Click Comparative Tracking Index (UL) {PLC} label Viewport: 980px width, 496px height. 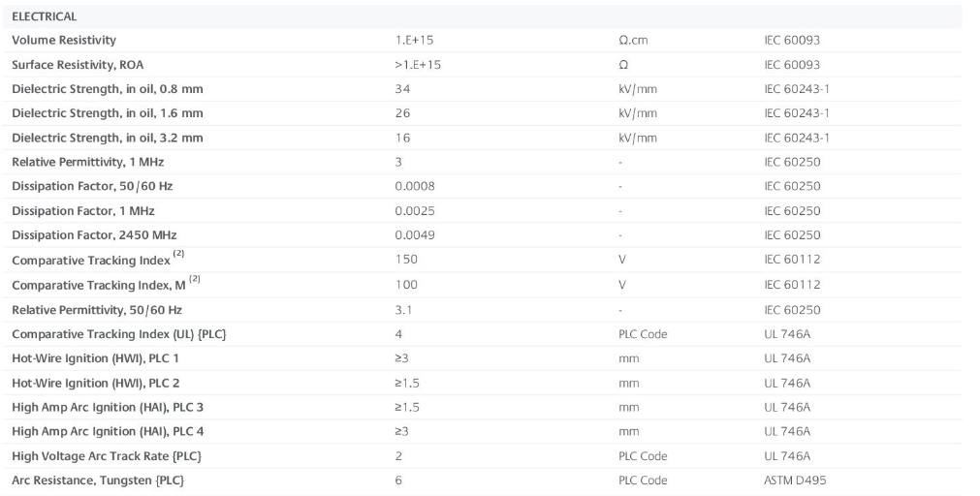click(119, 334)
